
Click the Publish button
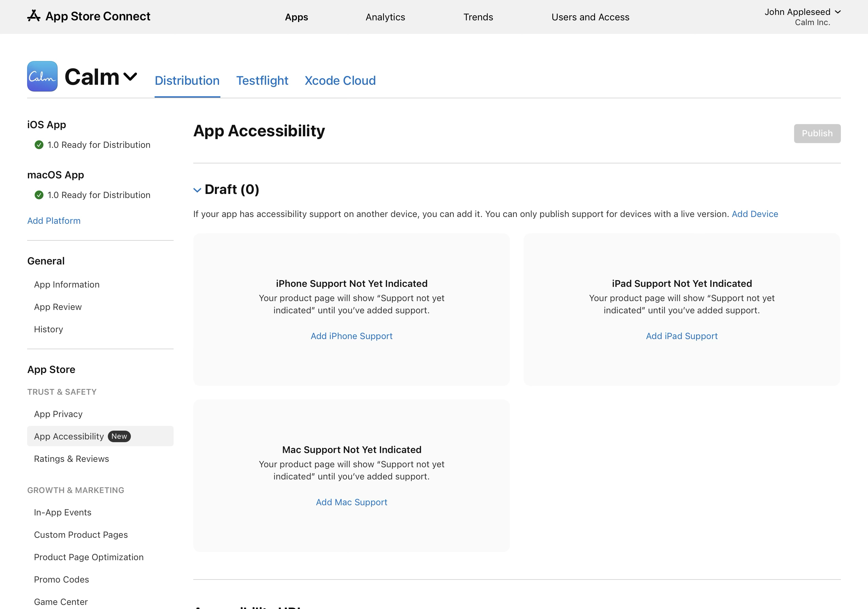point(817,133)
